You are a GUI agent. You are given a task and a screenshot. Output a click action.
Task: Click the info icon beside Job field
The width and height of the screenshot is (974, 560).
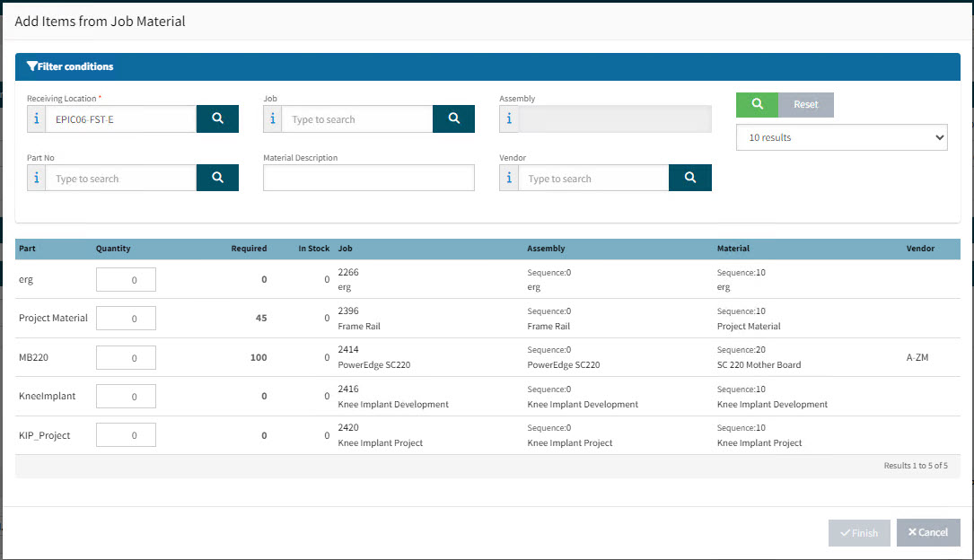point(273,118)
